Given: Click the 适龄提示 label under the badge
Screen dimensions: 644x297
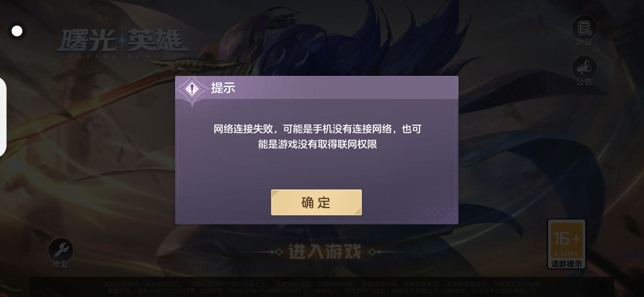Looking at the screenshot, I should point(566,264).
